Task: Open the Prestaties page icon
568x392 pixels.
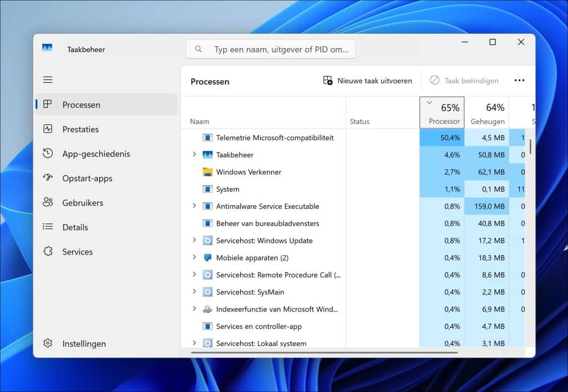Action: 48,129
